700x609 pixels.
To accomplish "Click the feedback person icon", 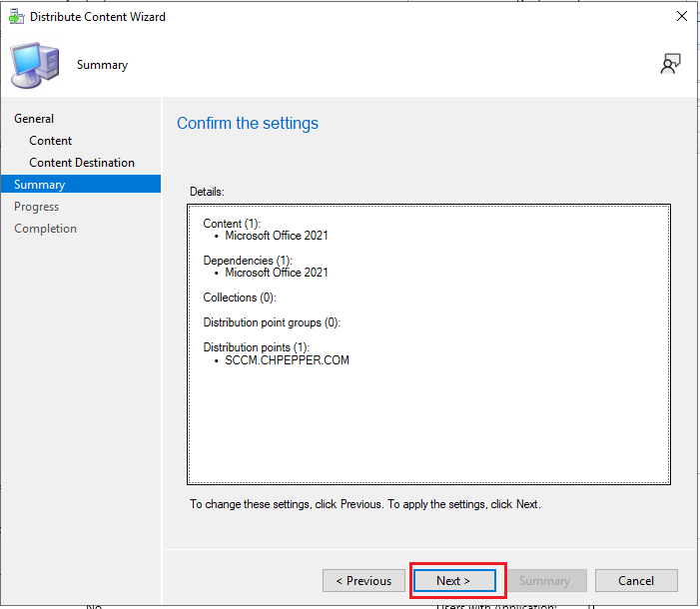I will pyautogui.click(x=670, y=64).
